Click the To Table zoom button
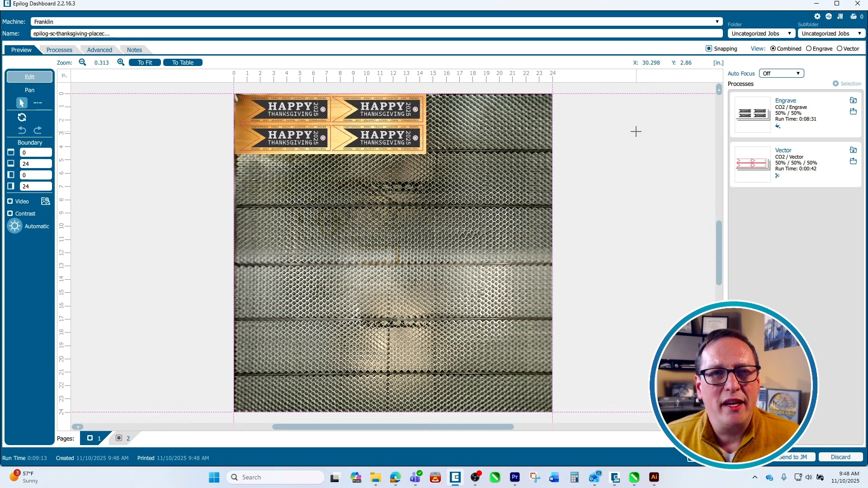This screenshot has width=868, height=488. 182,62
